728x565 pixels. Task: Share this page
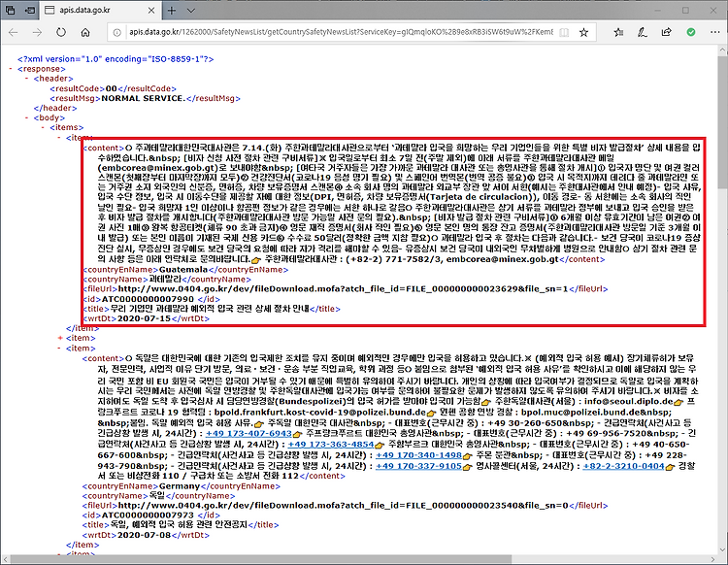tap(666, 32)
